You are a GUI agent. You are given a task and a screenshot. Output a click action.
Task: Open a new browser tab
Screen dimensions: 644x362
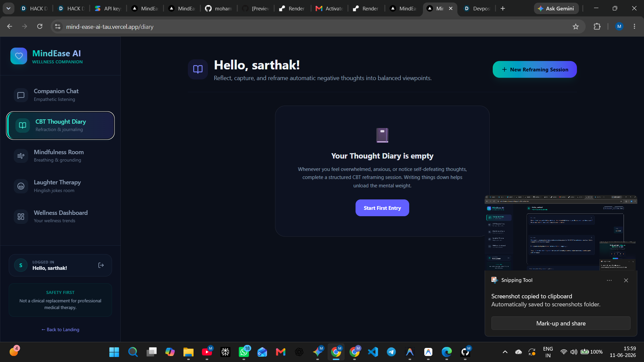[502, 8]
